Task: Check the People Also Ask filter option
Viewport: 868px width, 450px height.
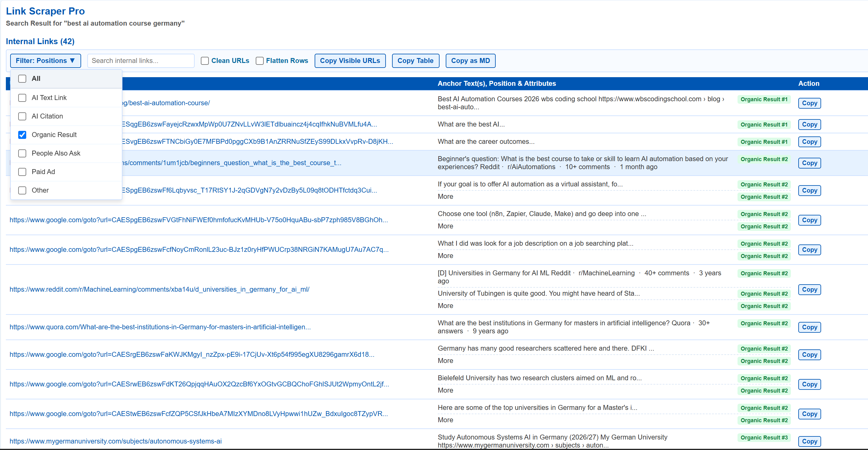Action: coord(22,153)
